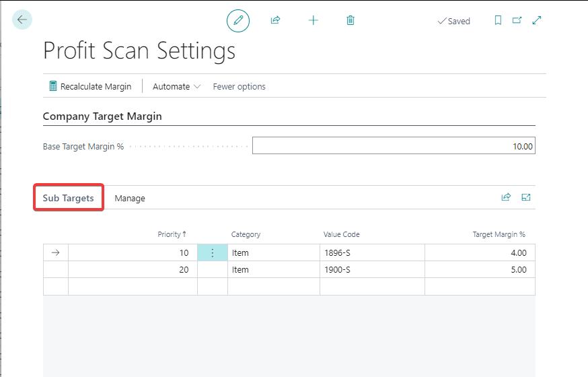Screen dimensions: 588x377
Task: Open page in new window icon
Action: click(x=517, y=21)
